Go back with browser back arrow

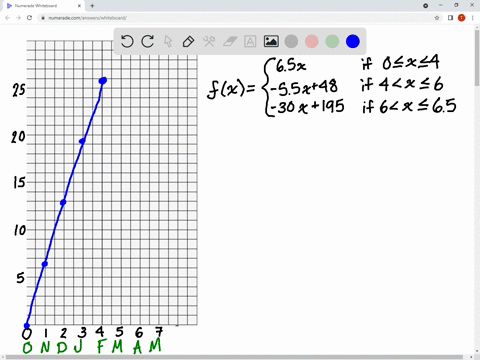pyautogui.click(x=8, y=18)
